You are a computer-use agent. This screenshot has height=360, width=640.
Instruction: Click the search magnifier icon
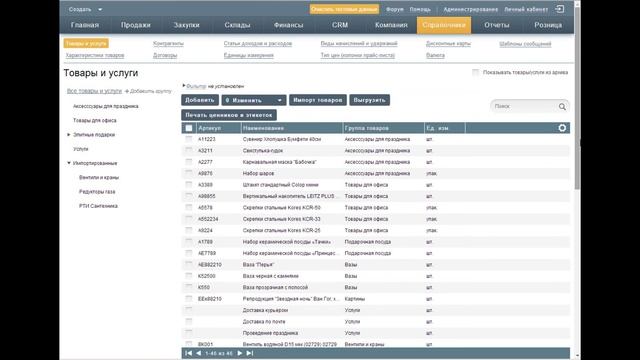point(562,107)
